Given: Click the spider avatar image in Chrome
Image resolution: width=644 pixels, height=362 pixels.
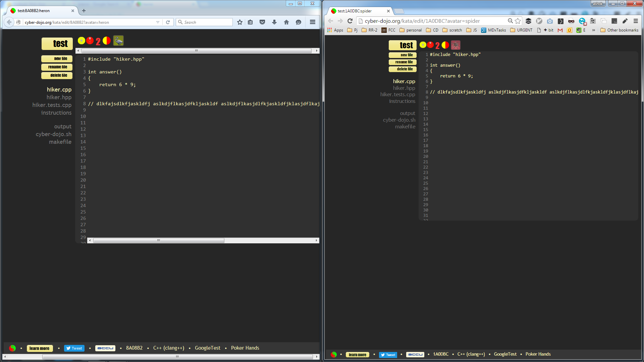Looking at the screenshot, I should click(x=455, y=45).
